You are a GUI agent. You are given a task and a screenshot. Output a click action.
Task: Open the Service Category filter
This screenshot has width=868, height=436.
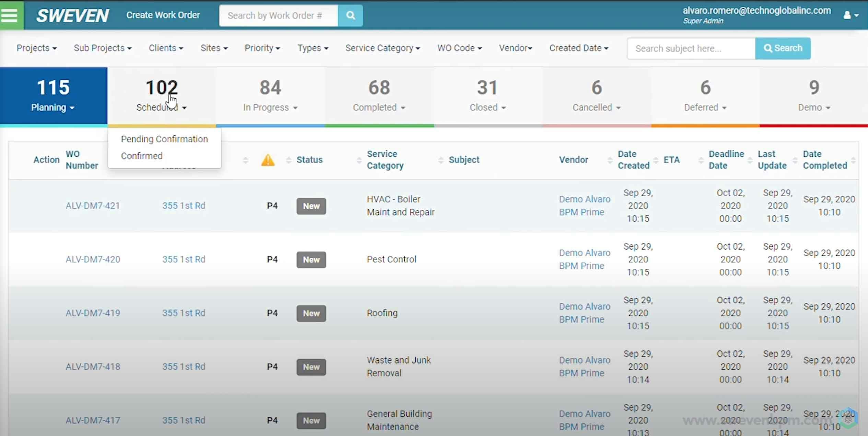click(383, 48)
